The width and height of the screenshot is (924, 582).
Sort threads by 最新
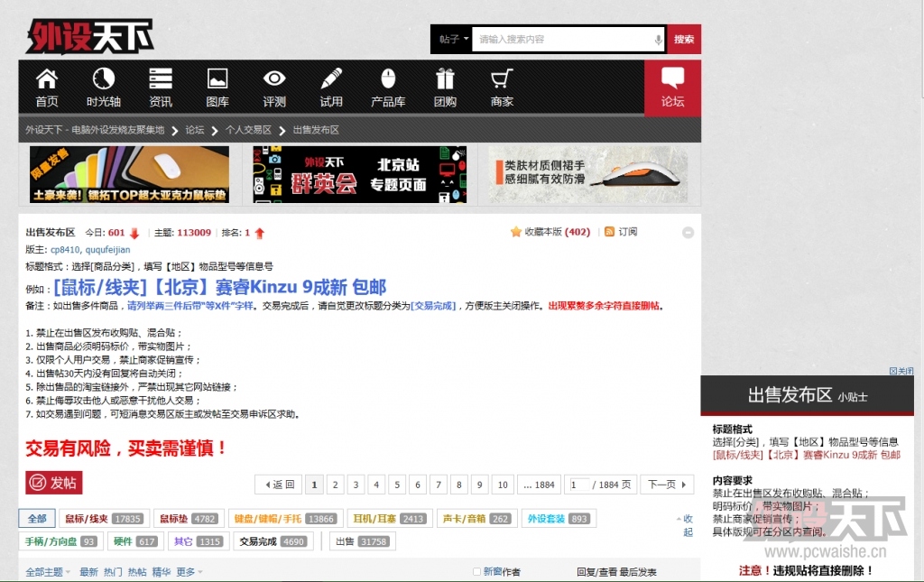click(x=88, y=572)
